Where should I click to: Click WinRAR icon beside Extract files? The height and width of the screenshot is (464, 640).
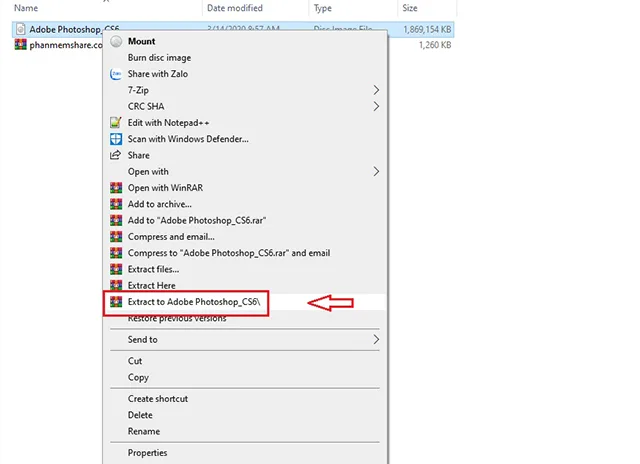(116, 269)
